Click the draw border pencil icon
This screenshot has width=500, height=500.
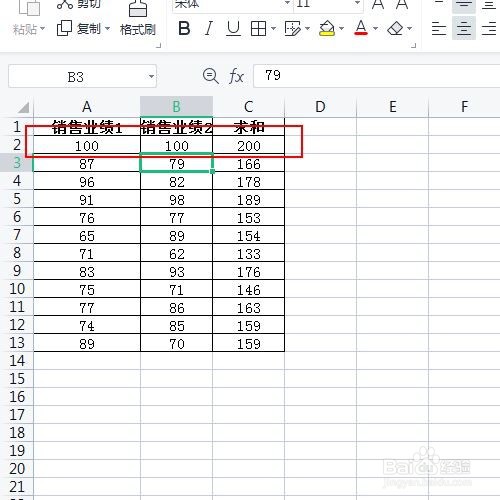click(x=292, y=29)
